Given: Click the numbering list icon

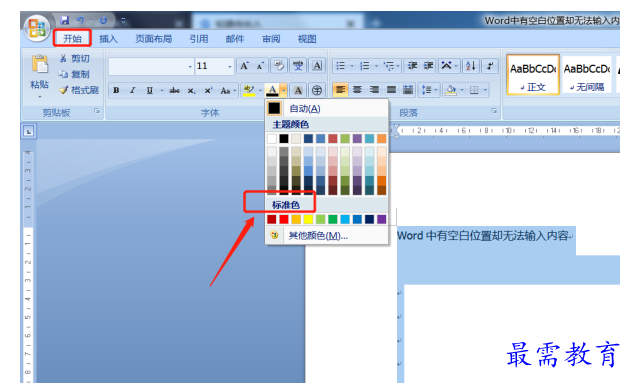Looking at the screenshot, I should pos(364,66).
